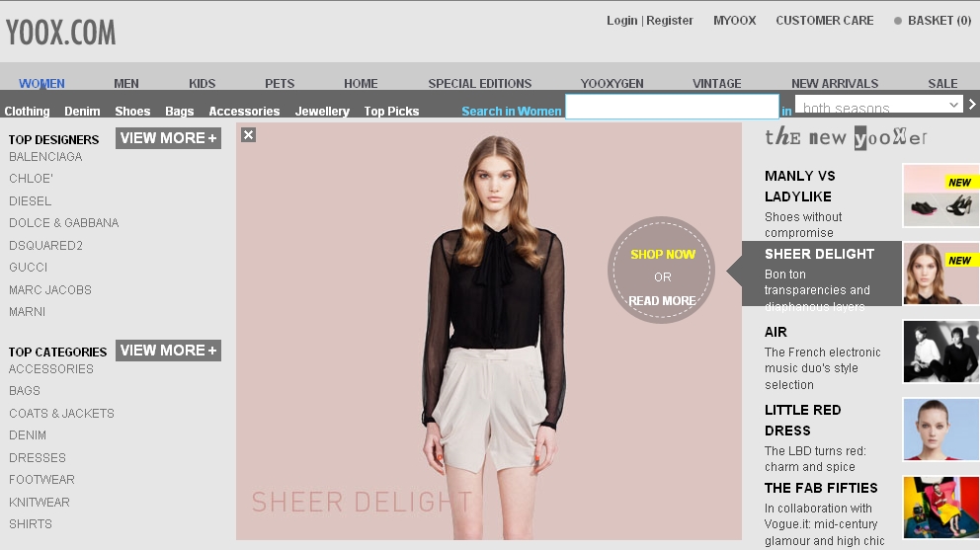Open the AIR article title

[x=776, y=333]
